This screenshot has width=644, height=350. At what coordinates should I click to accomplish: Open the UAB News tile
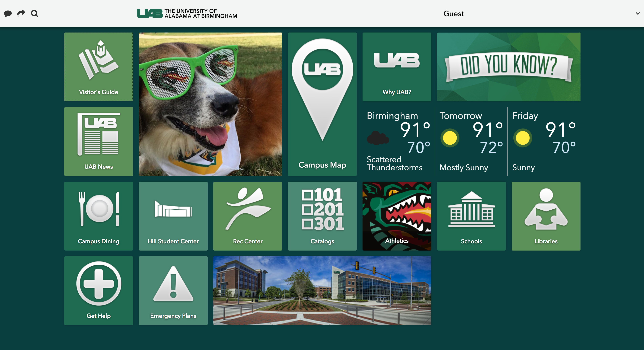click(98, 141)
